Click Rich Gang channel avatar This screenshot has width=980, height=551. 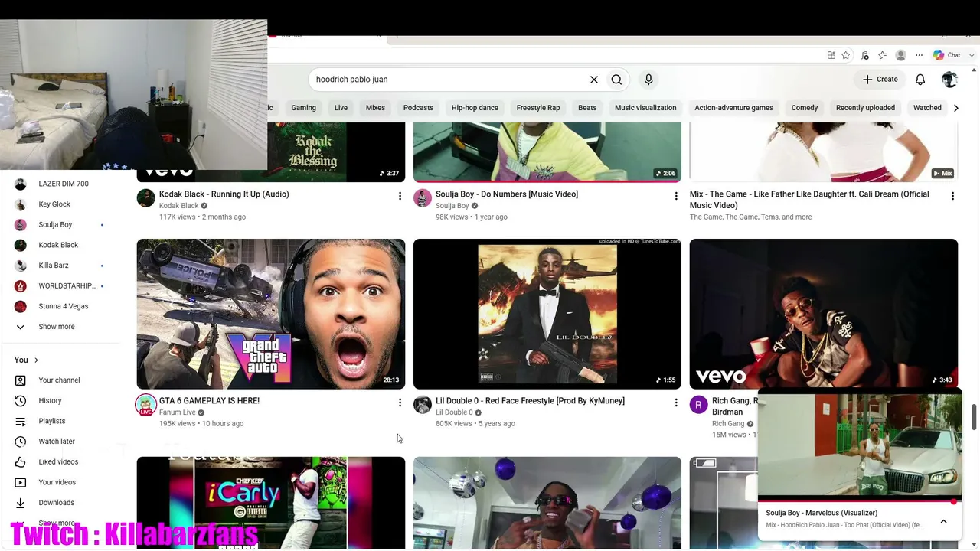698,405
